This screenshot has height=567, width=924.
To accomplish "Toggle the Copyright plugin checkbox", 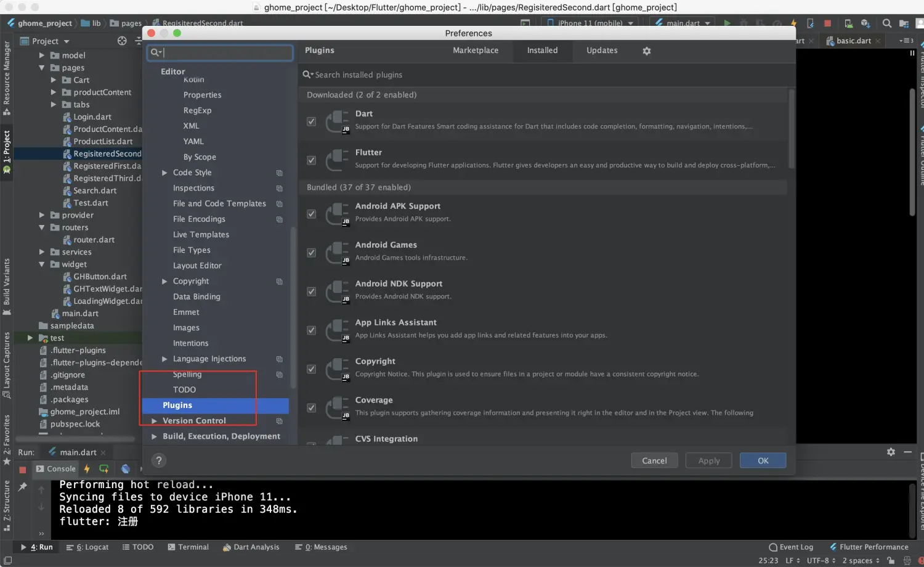I will coord(312,369).
